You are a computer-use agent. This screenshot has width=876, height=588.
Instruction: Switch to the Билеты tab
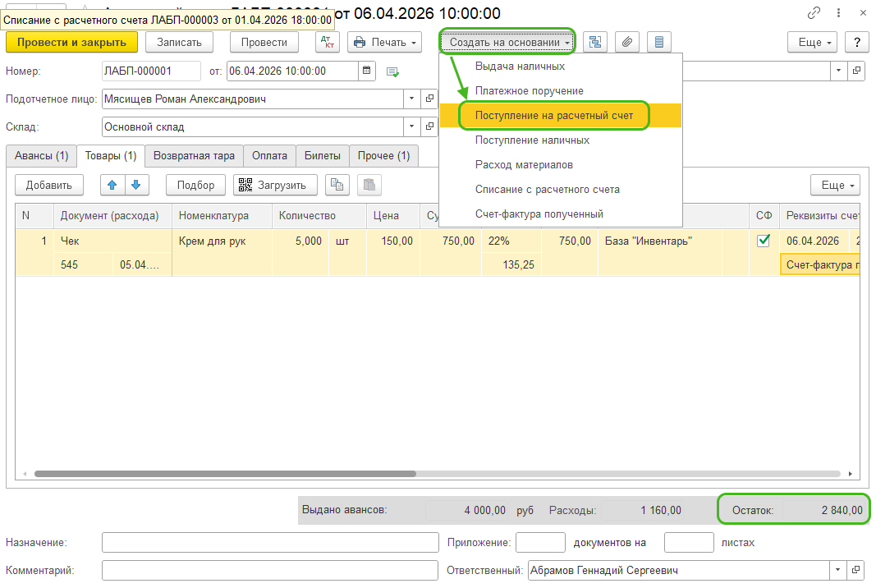tap(323, 155)
